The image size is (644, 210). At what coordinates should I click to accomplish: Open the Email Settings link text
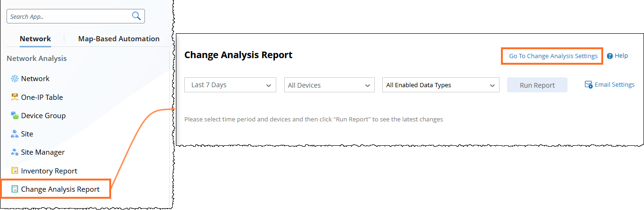[614, 85]
